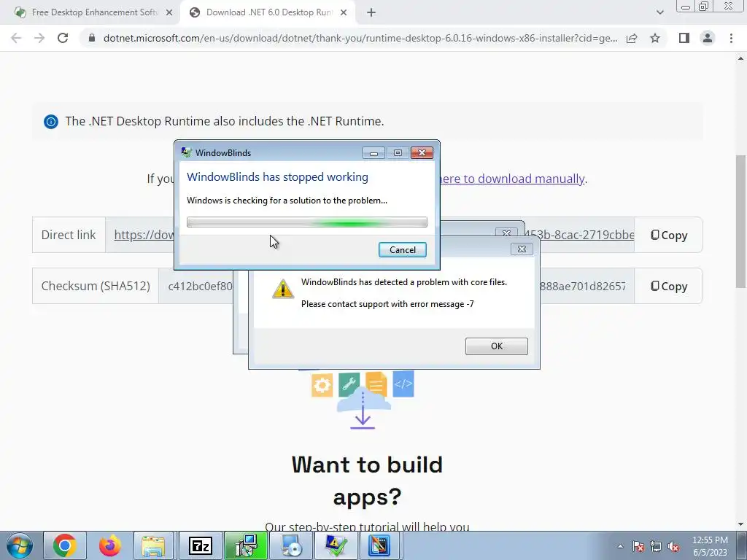
Task: Click the warning icon in error dialog
Action: tap(282, 289)
